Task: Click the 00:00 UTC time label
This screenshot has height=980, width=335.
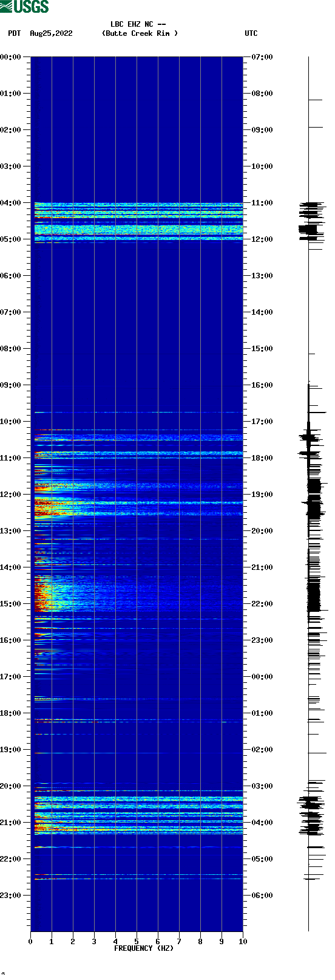Action: click(262, 677)
